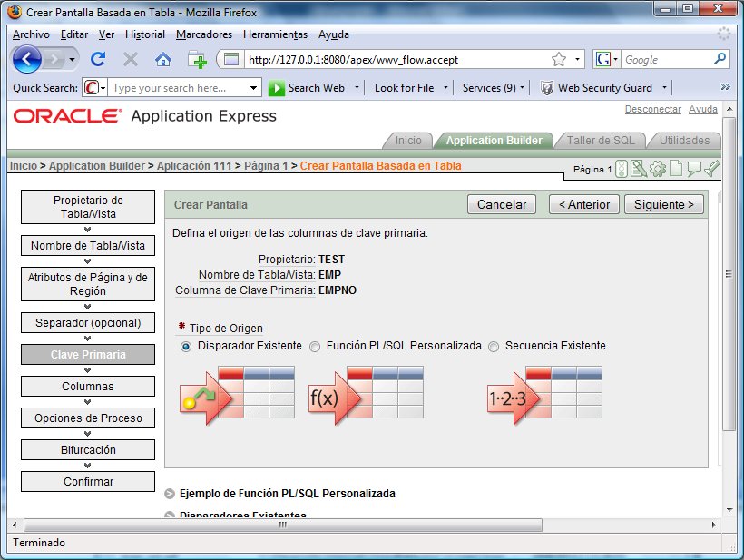Screen dimensions: 744x560
Task: Click the Create new page document icon
Action: coord(676,169)
